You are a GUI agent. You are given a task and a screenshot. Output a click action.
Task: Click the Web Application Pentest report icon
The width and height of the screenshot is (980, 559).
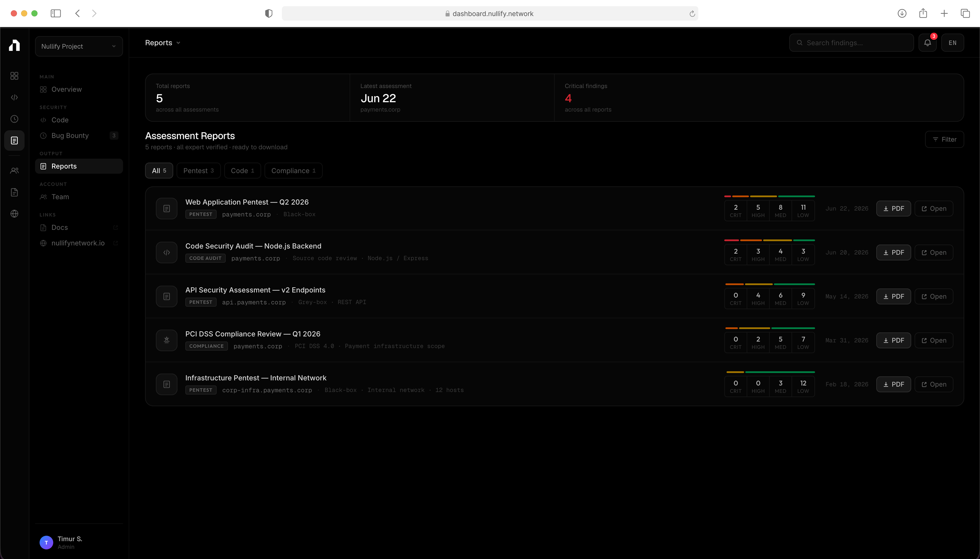tap(167, 209)
